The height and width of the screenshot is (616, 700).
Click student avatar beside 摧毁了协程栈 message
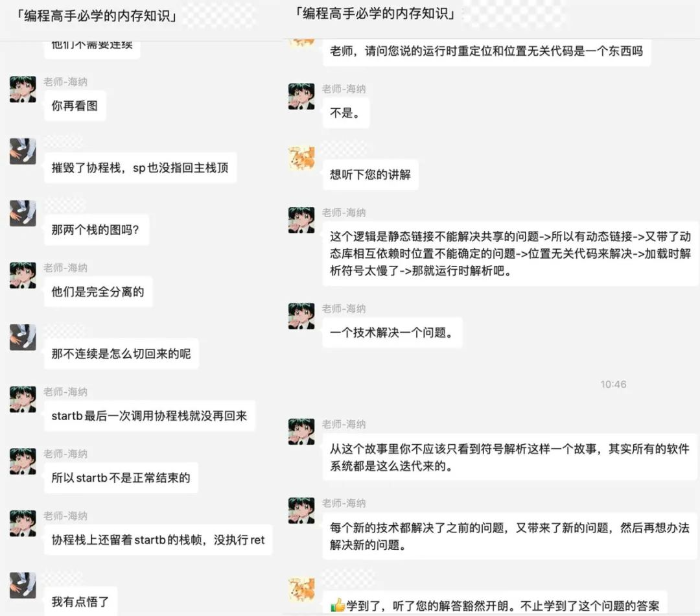tap(23, 151)
